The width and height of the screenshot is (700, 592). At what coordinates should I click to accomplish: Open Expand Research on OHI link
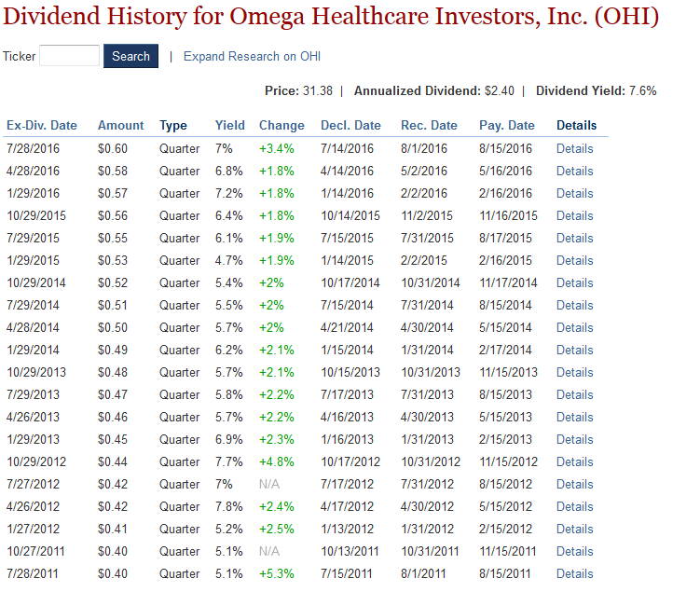252,56
